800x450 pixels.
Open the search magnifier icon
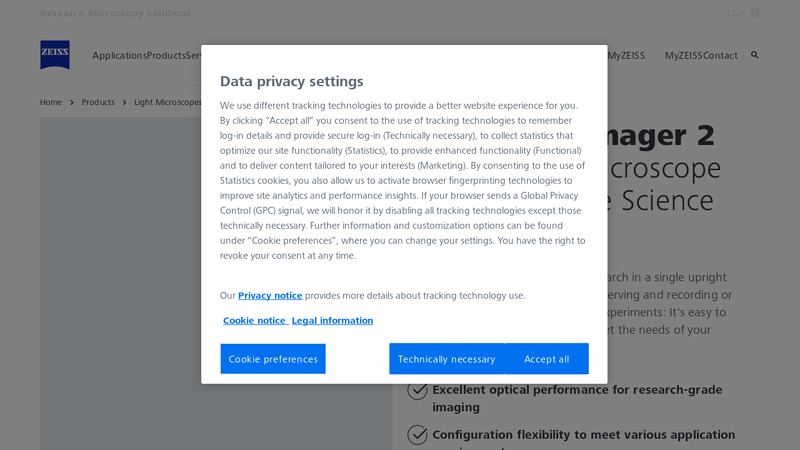(755, 55)
